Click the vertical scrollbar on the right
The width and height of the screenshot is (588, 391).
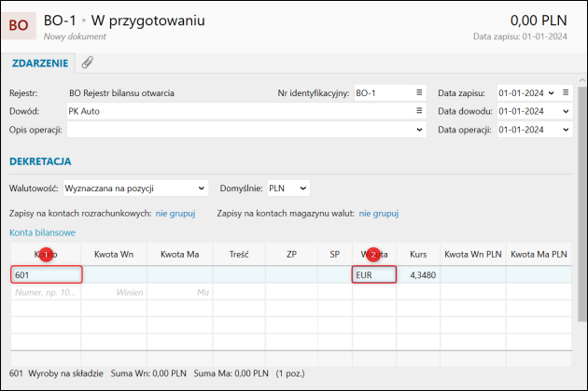(x=582, y=202)
